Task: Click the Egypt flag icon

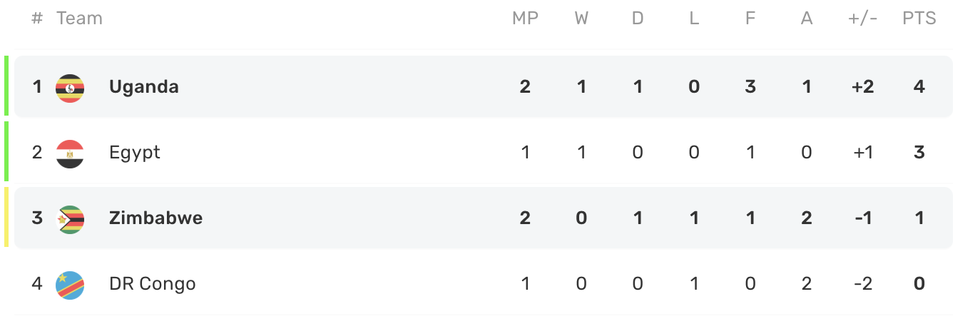Action: [70, 153]
